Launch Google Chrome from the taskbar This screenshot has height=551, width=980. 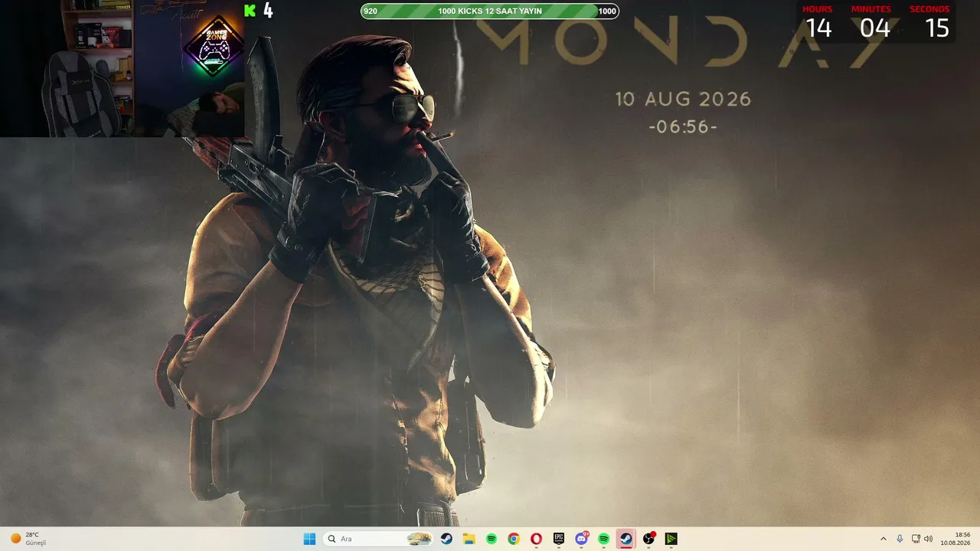pos(514,539)
